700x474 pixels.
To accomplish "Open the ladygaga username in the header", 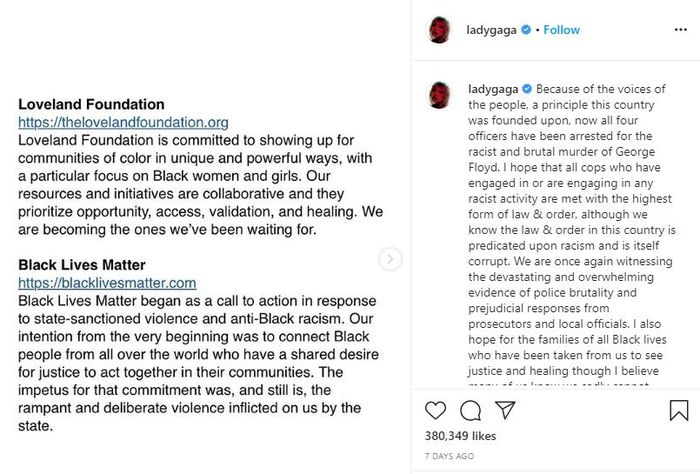I will (x=490, y=30).
